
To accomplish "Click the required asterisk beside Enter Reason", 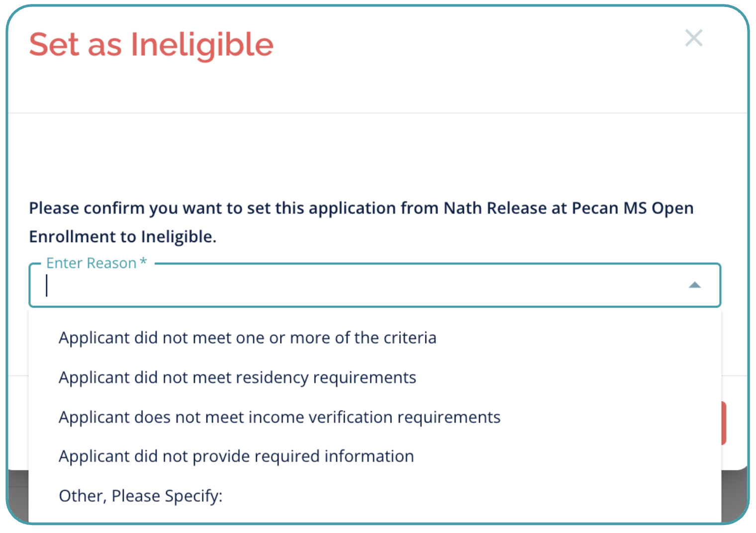I will 143,262.
